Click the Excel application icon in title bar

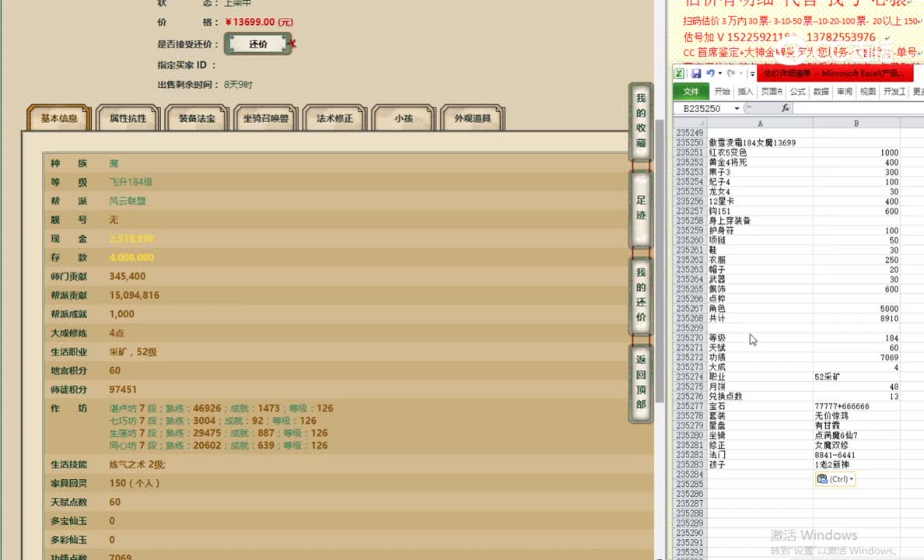point(679,73)
